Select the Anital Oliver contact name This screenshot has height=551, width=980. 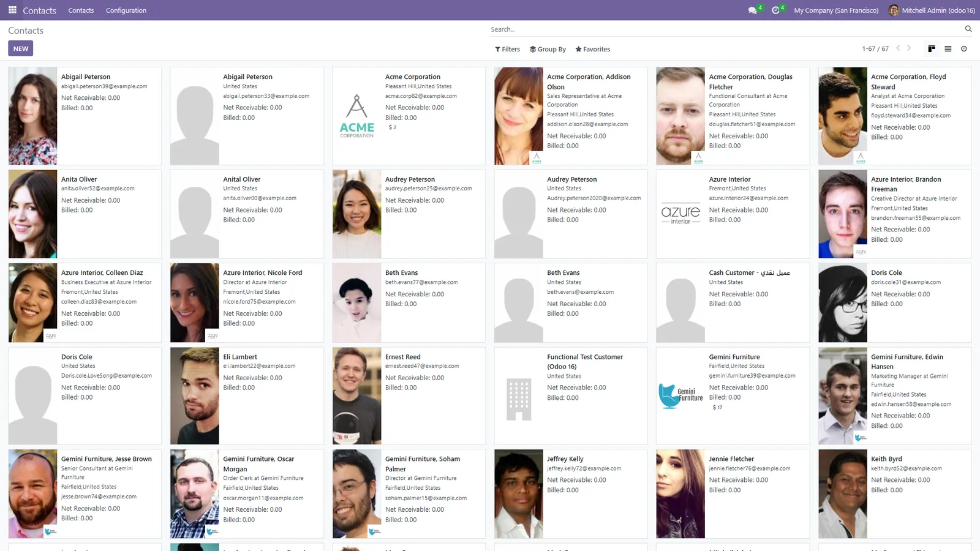[x=242, y=179]
